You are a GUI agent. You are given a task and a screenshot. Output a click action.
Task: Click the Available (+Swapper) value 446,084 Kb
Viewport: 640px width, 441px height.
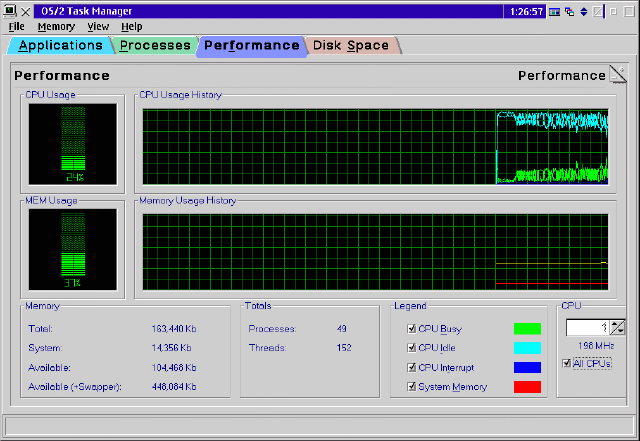point(174,387)
